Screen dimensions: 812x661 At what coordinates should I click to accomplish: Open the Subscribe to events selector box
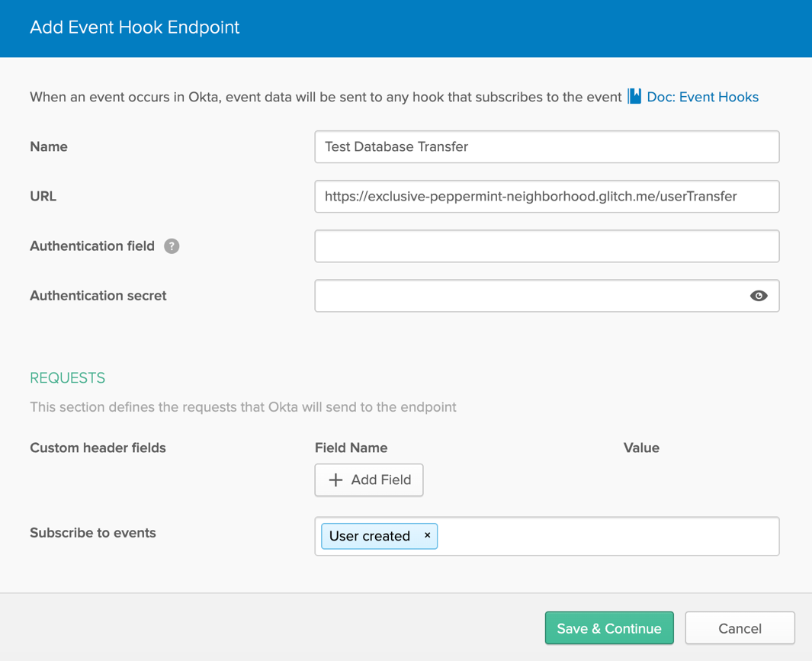[x=606, y=536]
